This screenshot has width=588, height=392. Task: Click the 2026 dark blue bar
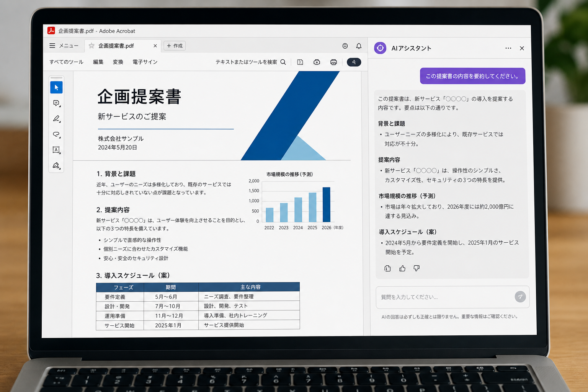tap(327, 204)
